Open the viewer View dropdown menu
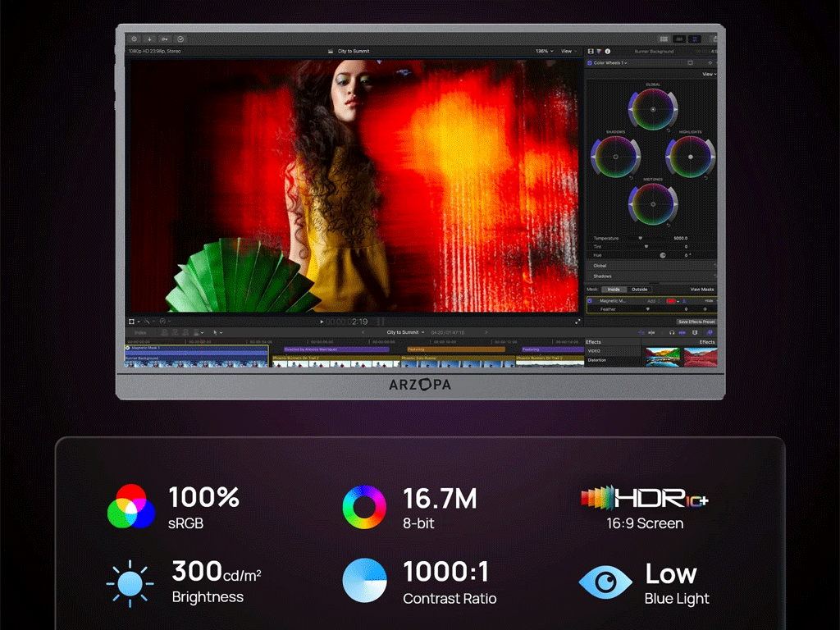 click(568, 52)
